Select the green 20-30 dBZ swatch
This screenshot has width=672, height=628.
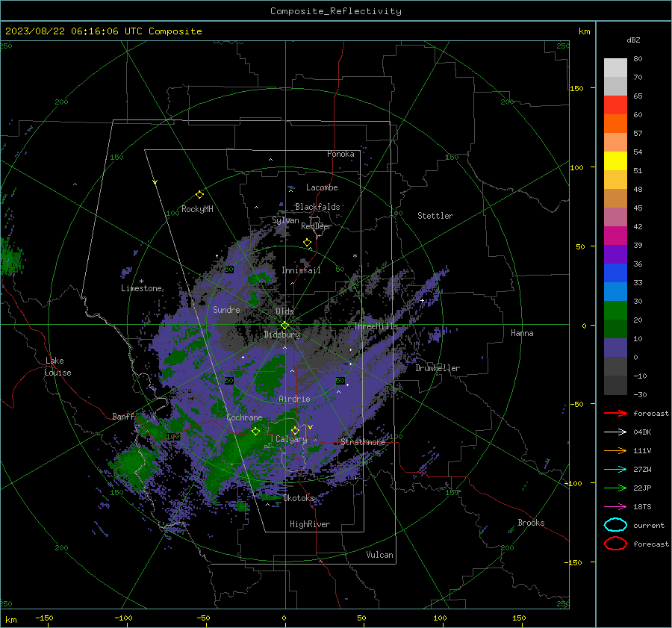[615, 311]
